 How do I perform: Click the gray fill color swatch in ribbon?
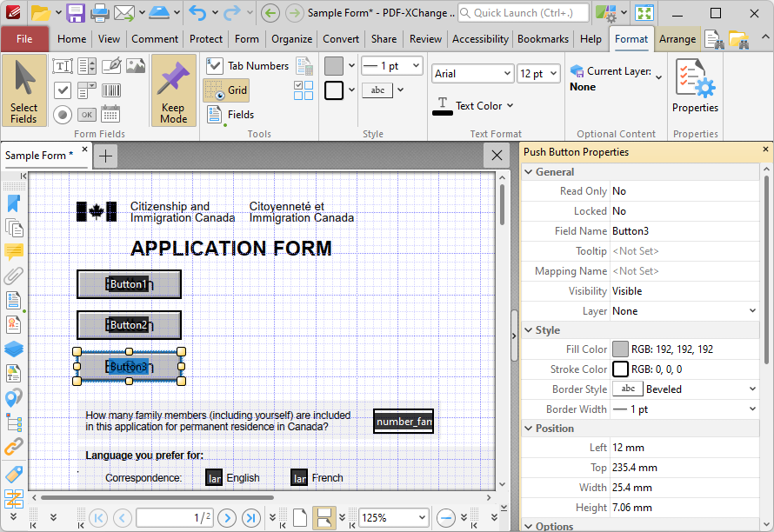coord(334,66)
